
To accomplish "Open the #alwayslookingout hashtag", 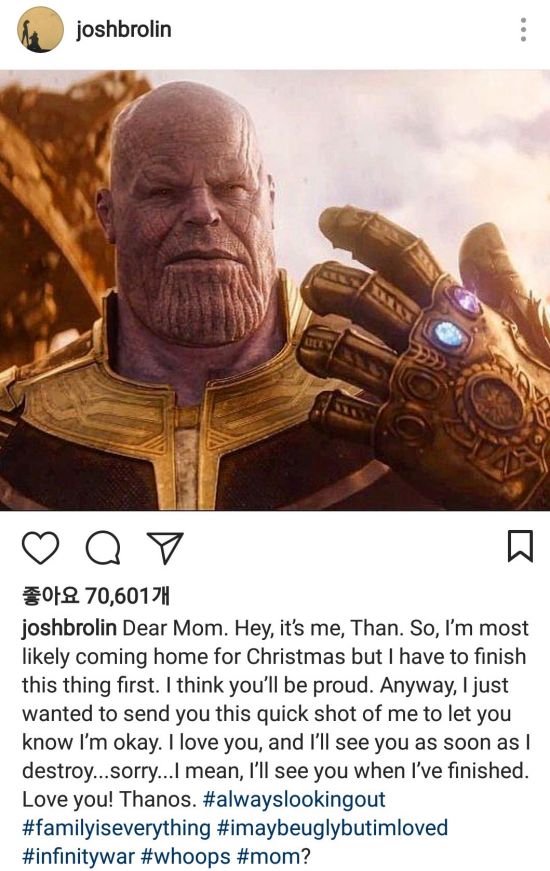I will (294, 799).
